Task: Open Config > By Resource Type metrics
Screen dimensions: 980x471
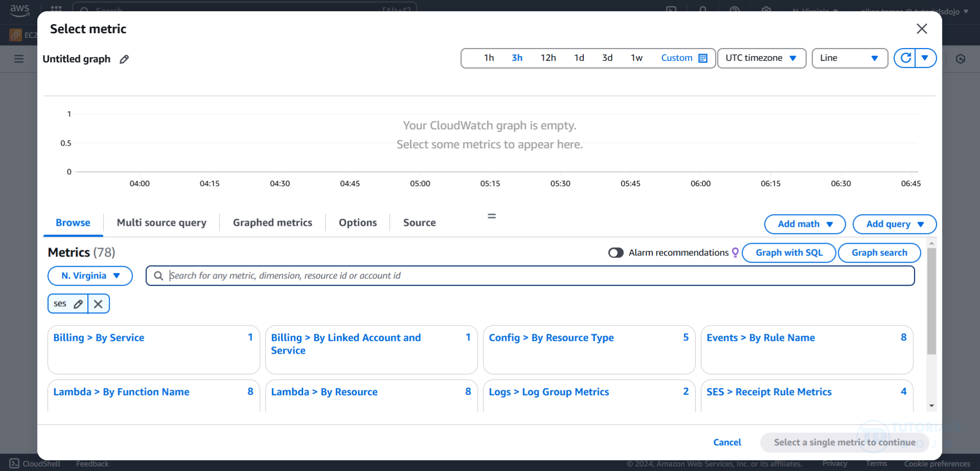Action: [x=551, y=338]
